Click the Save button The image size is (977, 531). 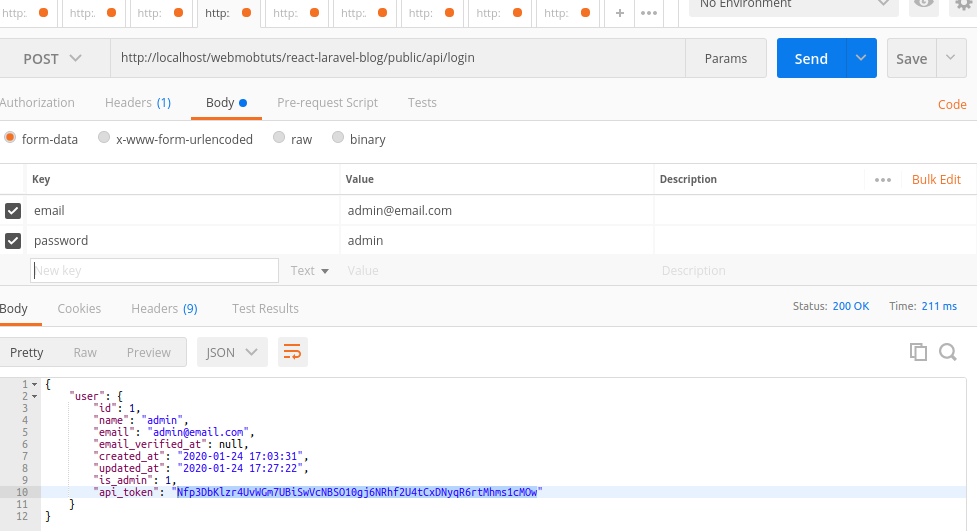[912, 59]
